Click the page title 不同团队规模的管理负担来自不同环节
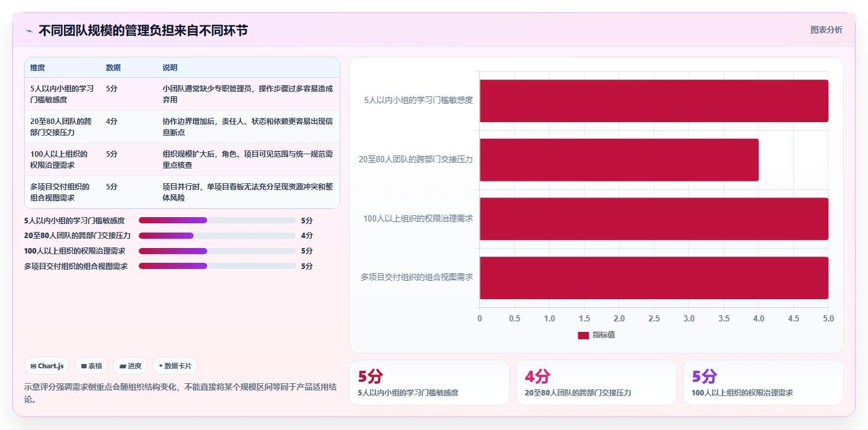This screenshot has height=430, width=868. click(143, 30)
